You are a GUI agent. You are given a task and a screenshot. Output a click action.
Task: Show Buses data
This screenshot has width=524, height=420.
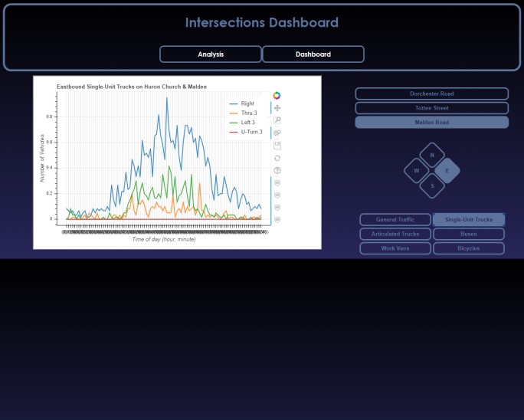point(469,234)
